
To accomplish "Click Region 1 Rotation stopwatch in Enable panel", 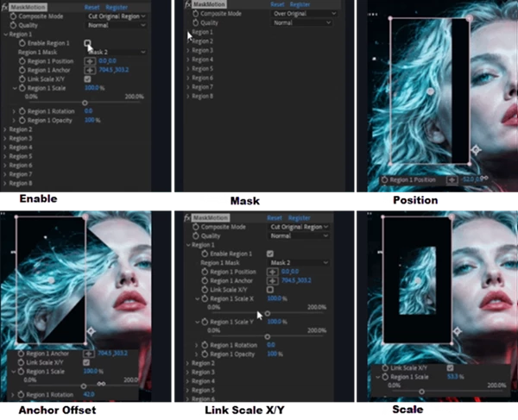I will (x=22, y=111).
